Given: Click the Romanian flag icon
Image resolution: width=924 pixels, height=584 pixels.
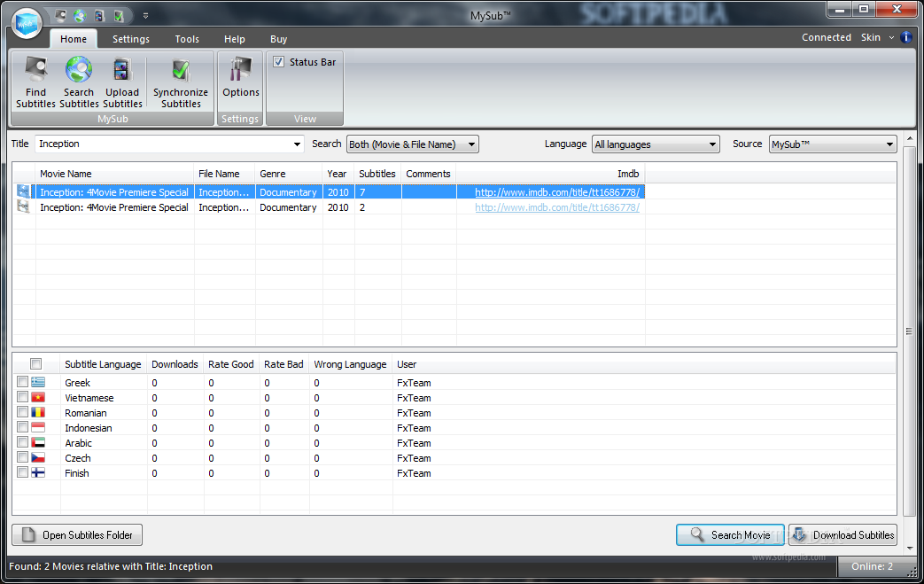Looking at the screenshot, I should pos(38,412).
